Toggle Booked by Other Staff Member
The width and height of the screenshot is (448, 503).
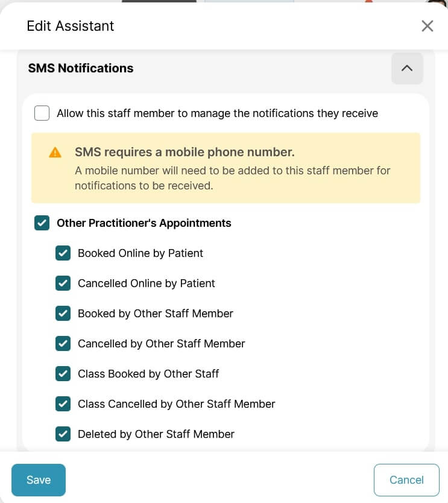point(63,314)
